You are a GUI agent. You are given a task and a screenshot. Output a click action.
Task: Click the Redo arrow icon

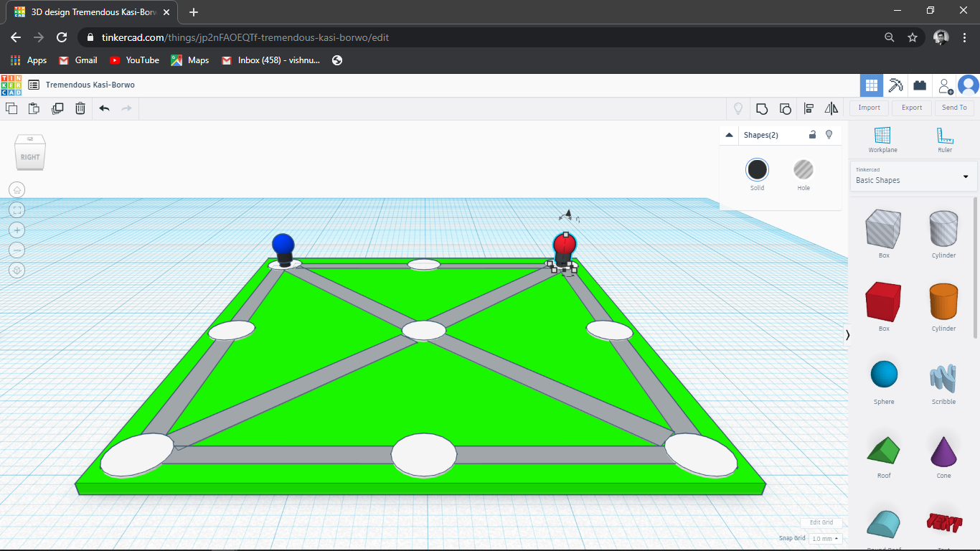(x=127, y=108)
